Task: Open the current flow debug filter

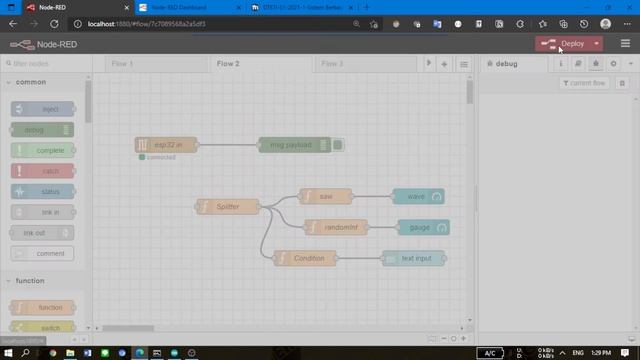Action: tap(584, 83)
